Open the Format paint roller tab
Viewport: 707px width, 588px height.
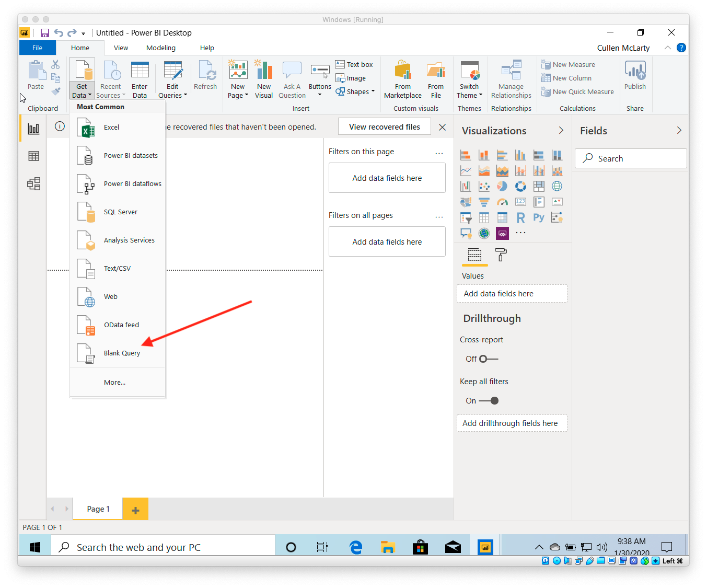(501, 255)
